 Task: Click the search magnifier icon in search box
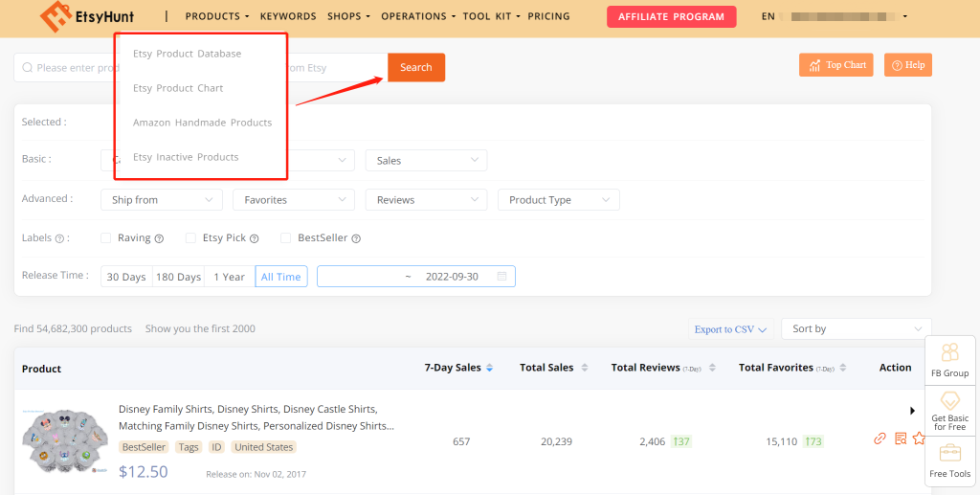click(27, 67)
